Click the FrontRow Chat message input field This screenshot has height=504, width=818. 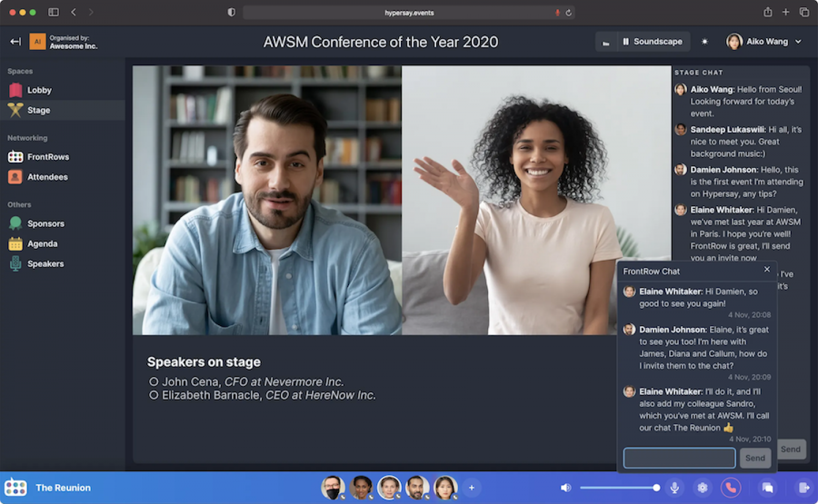click(x=679, y=458)
